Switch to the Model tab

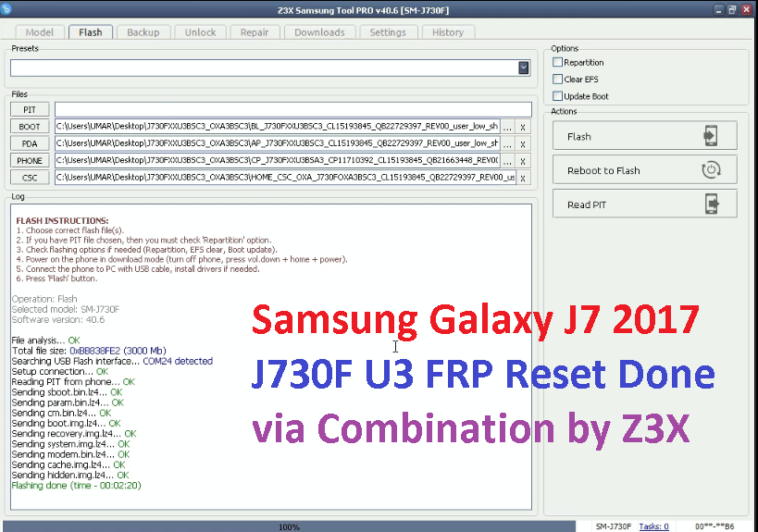[40, 32]
